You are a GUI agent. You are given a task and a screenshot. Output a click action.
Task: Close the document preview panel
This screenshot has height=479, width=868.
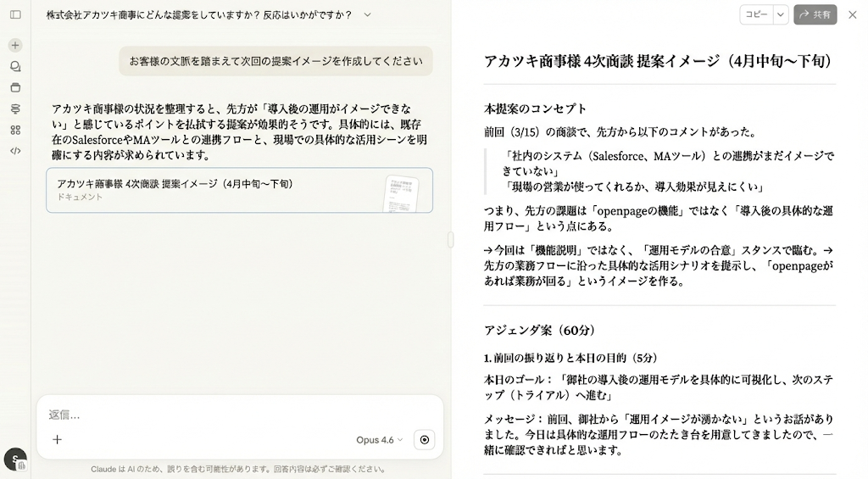click(x=853, y=15)
